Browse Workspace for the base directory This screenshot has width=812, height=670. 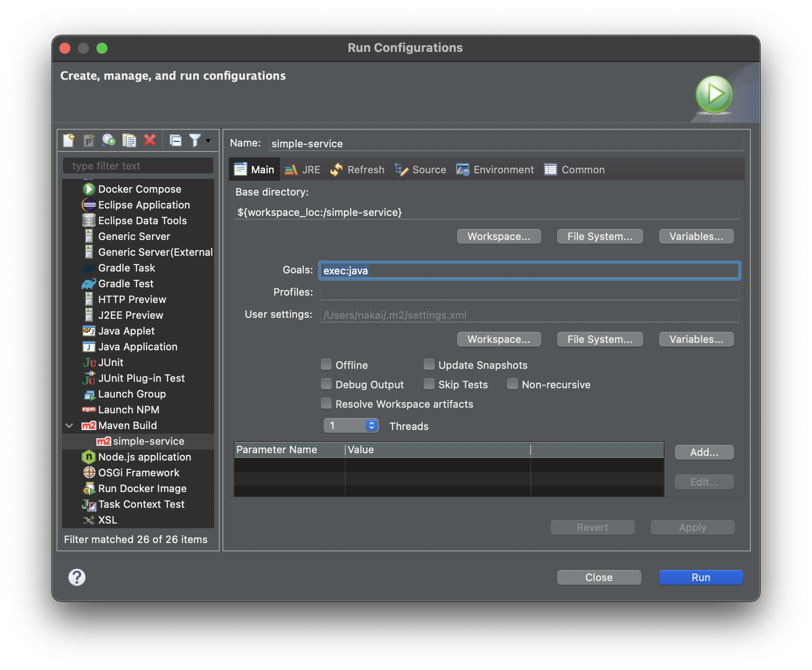(499, 236)
